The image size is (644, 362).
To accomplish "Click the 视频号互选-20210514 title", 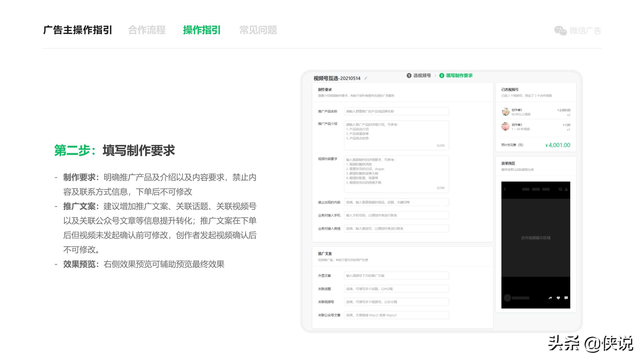I will pyautogui.click(x=337, y=78).
